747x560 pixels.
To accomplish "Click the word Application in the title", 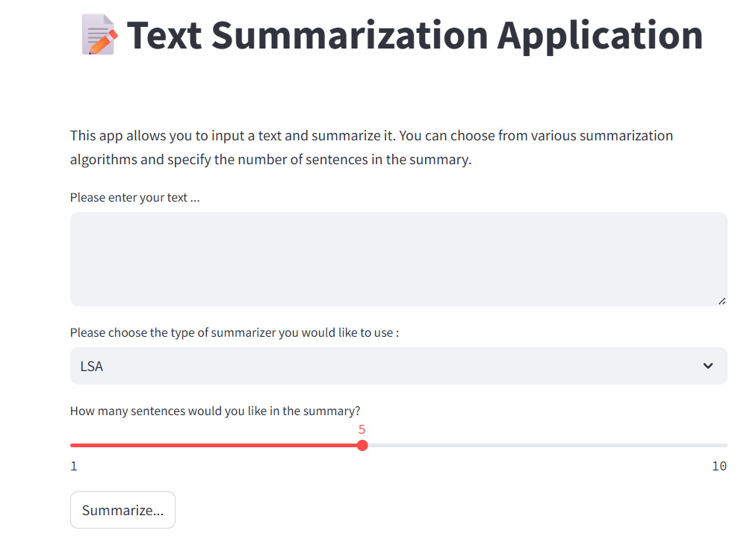I will click(x=601, y=36).
